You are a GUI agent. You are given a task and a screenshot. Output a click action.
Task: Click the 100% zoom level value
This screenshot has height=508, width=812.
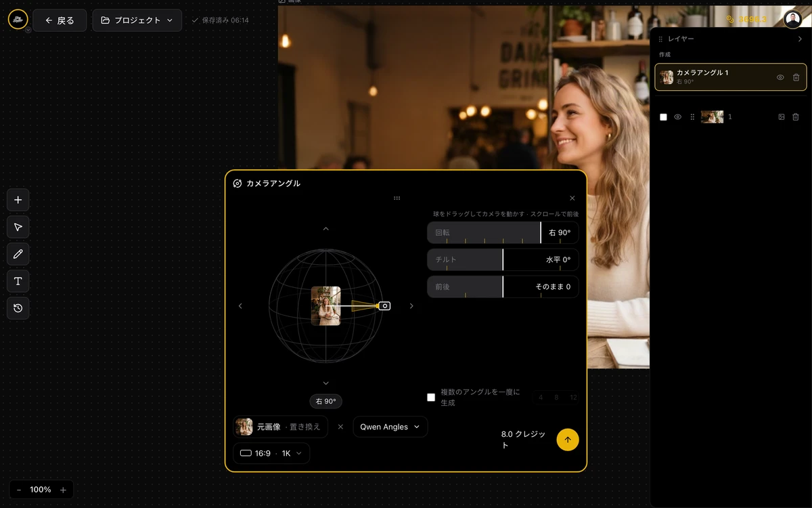(41, 490)
